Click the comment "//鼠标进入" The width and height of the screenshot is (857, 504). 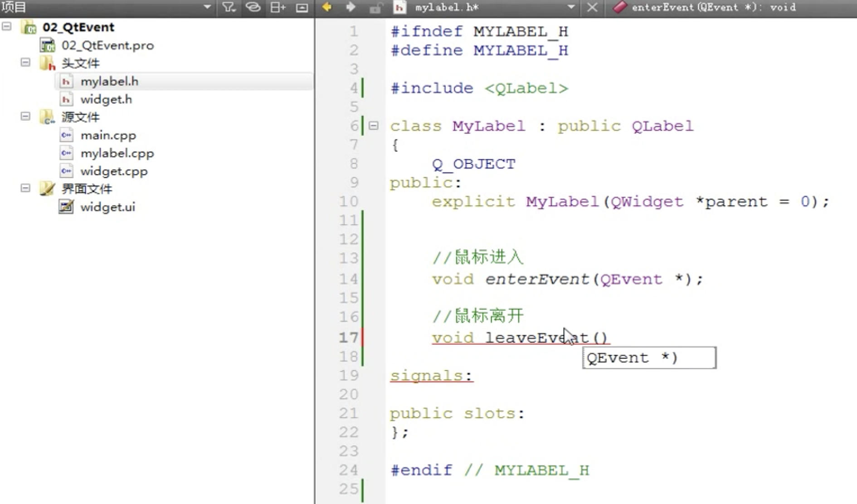click(x=478, y=257)
